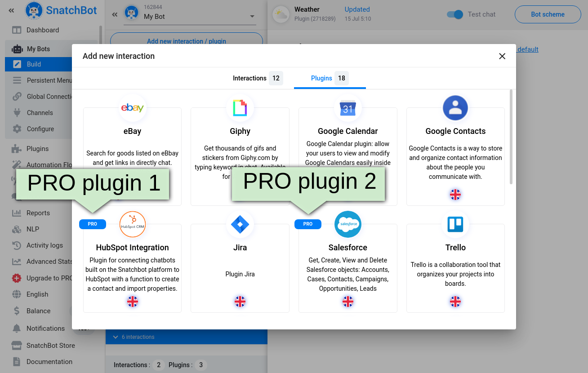Screen dimensions: 588x373
Task: Click the Configure gear icon
Action: (x=17, y=129)
